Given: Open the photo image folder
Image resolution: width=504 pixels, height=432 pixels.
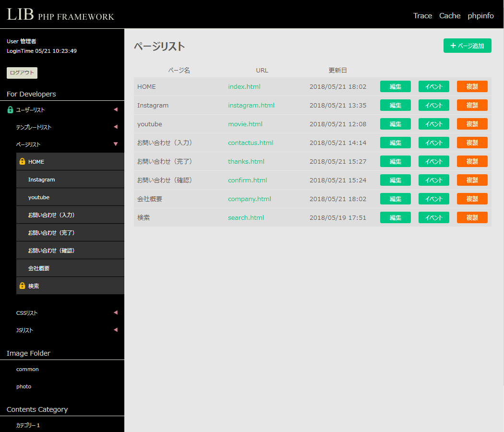Looking at the screenshot, I should coord(24,387).
